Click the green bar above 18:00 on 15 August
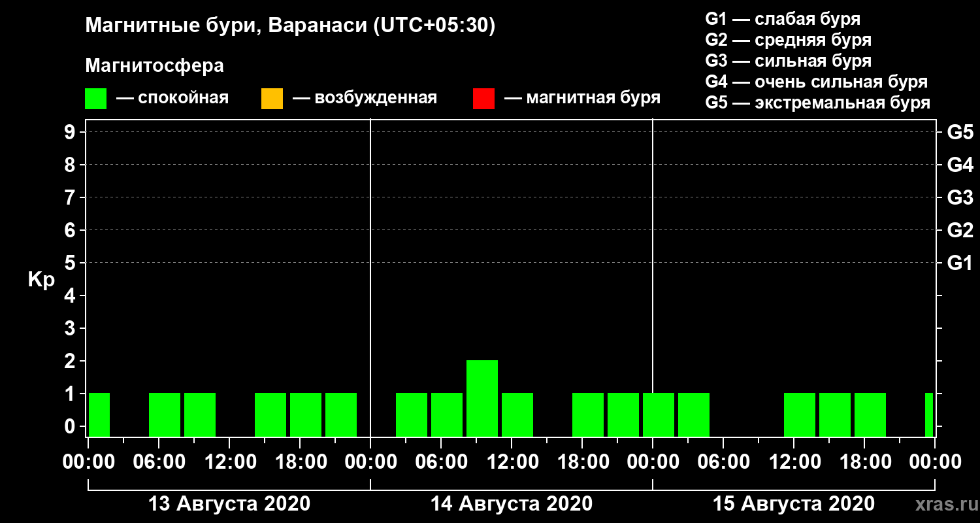Screen dimensions: 980x523 click(x=870, y=414)
